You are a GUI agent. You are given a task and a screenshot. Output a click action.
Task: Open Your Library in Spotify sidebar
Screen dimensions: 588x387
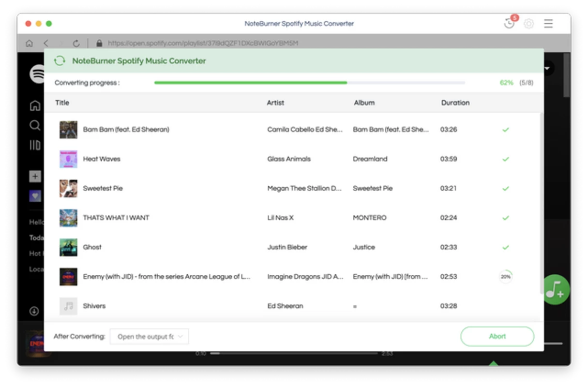pyautogui.click(x=35, y=145)
